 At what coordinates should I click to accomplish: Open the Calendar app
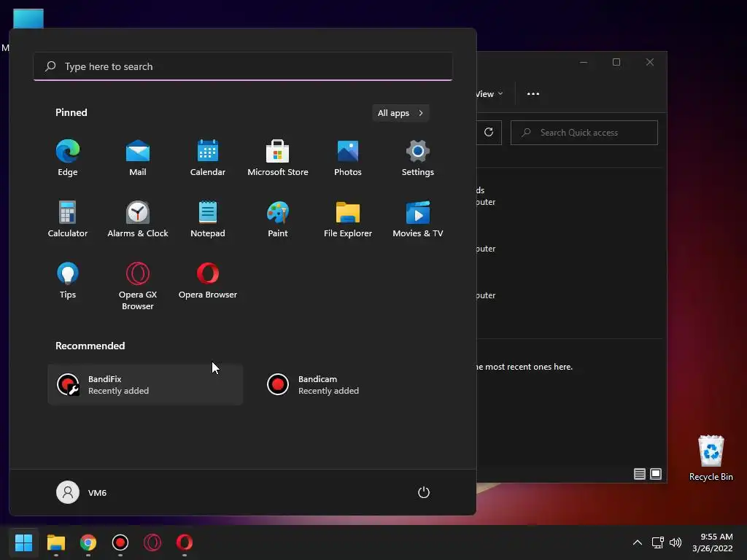[x=208, y=157]
